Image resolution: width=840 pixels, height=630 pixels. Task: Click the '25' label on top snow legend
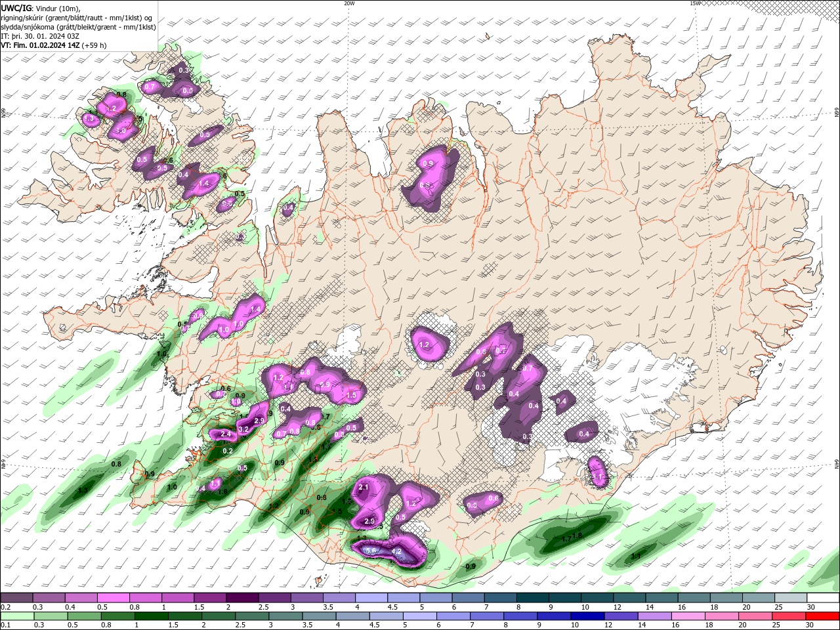click(778, 606)
